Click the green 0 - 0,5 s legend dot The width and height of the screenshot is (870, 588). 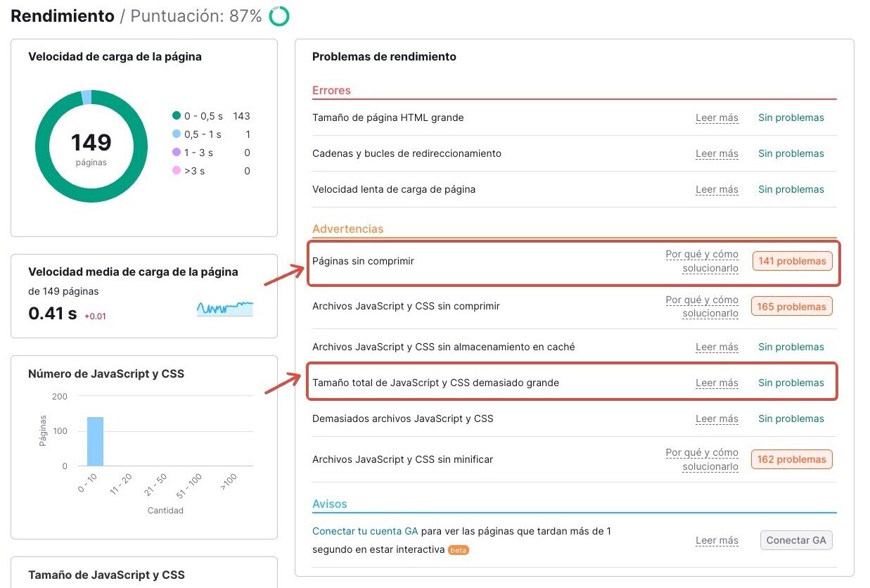tap(177, 116)
